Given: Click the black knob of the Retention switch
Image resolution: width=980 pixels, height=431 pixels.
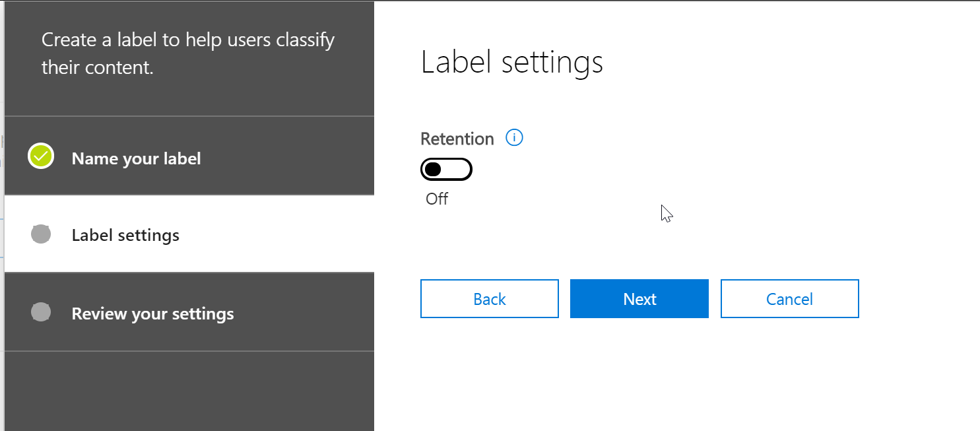Looking at the screenshot, I should 434,170.
